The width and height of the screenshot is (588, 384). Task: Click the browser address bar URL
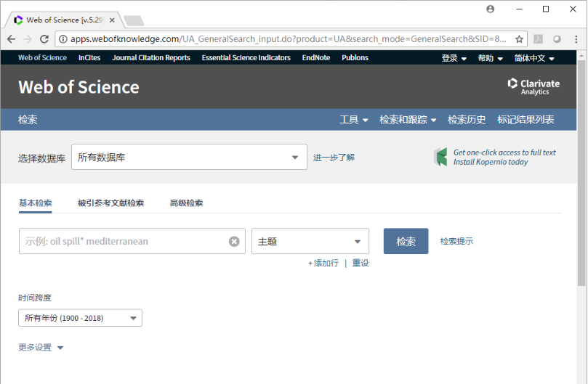[x=289, y=39]
